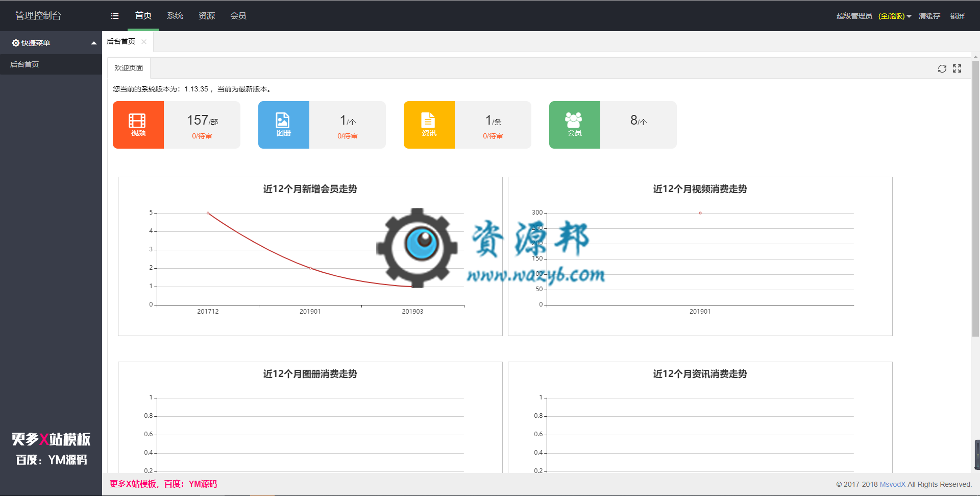Click the fullscreen expand icon
Viewport: 980px width, 496px height.
pyautogui.click(x=957, y=68)
